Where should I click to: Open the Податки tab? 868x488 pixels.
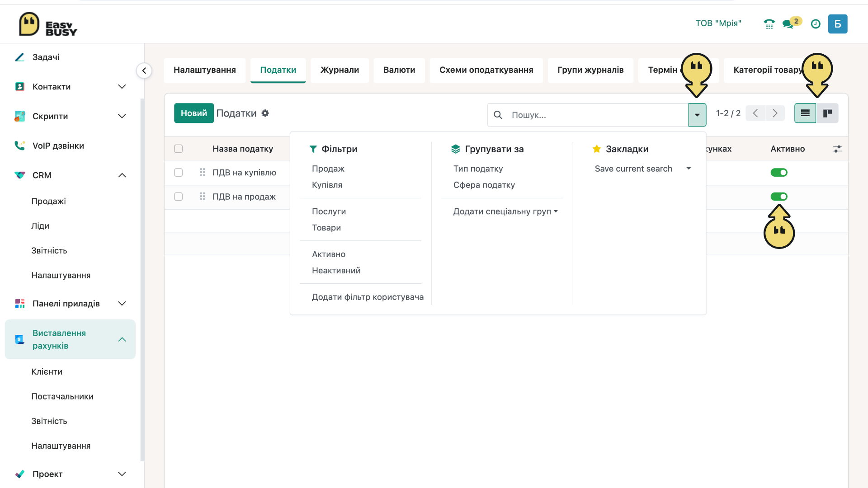point(278,70)
